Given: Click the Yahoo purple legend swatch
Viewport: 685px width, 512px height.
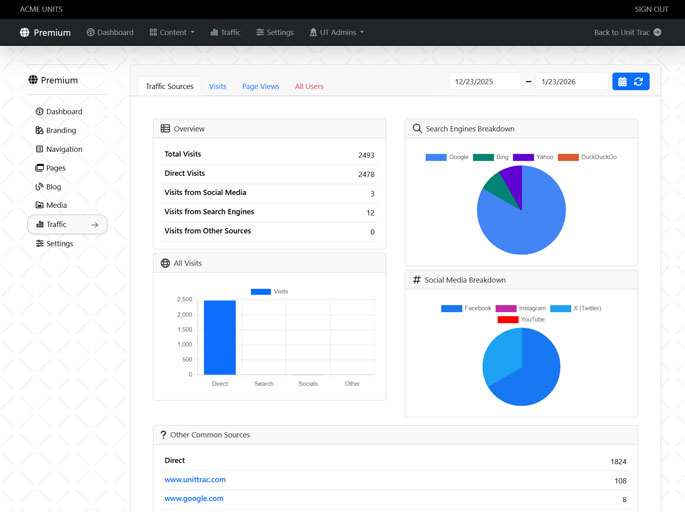Looking at the screenshot, I should click(523, 157).
